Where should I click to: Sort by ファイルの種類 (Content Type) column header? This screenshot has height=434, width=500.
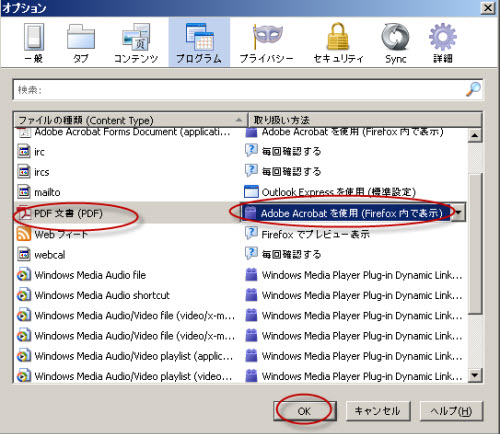pyautogui.click(x=130, y=120)
